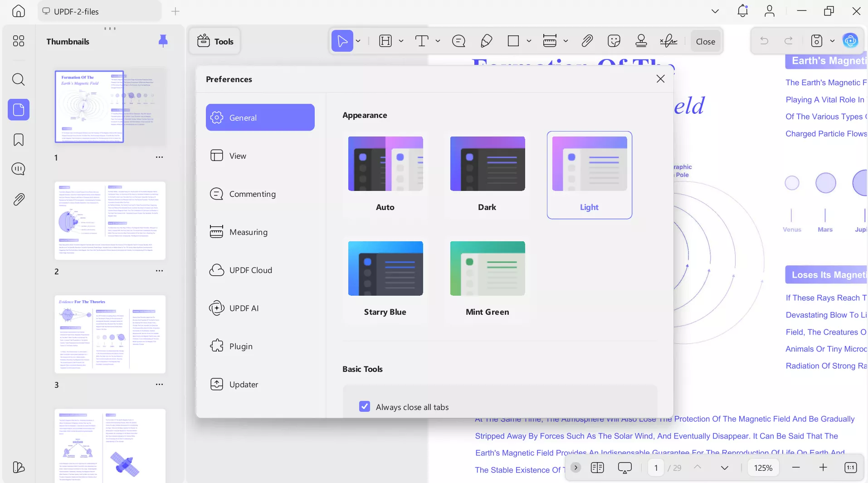
Task: Select the stamp tool icon
Action: [x=641, y=41]
